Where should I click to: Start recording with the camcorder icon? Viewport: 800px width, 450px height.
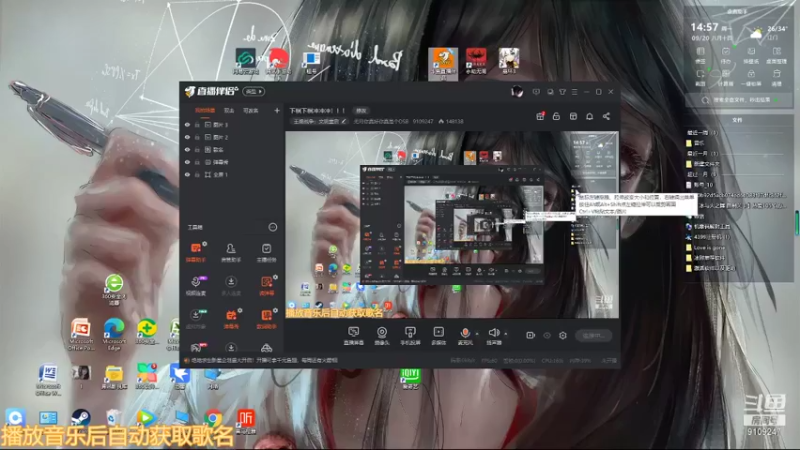point(531,335)
